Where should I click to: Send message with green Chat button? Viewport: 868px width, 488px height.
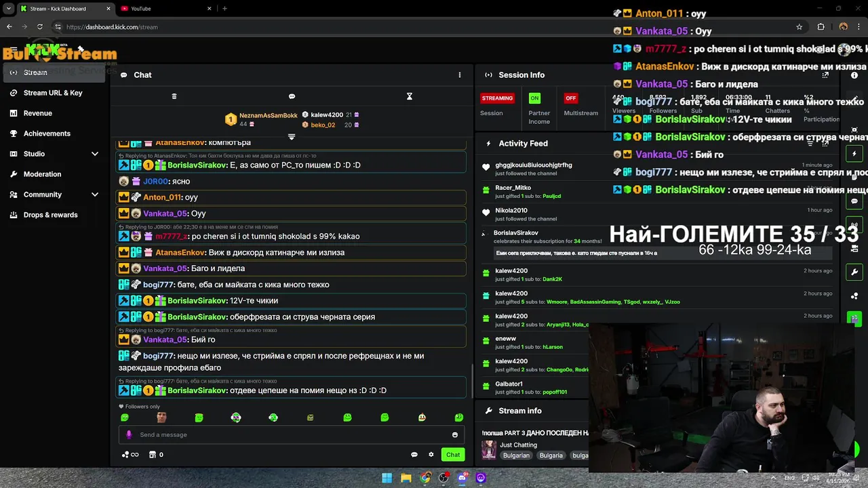pos(453,455)
